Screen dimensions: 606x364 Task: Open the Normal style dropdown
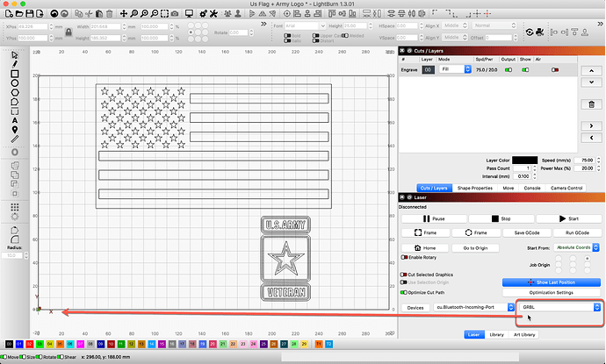coord(494,25)
